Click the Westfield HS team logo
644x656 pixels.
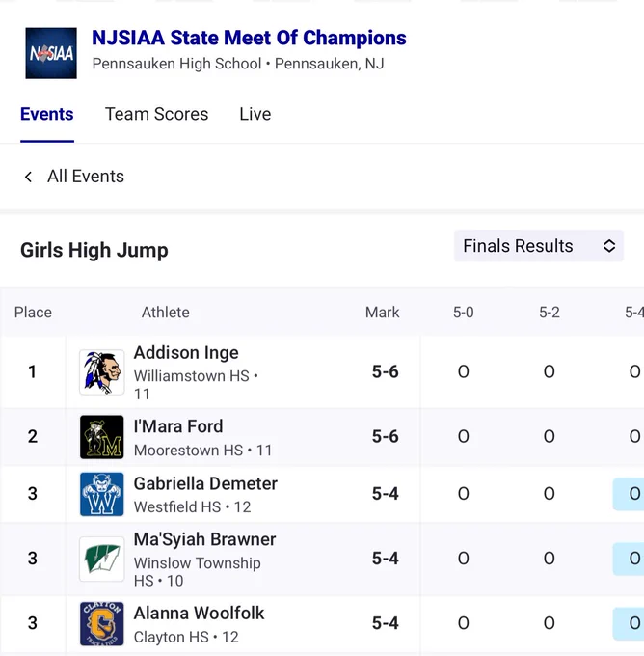tap(102, 494)
